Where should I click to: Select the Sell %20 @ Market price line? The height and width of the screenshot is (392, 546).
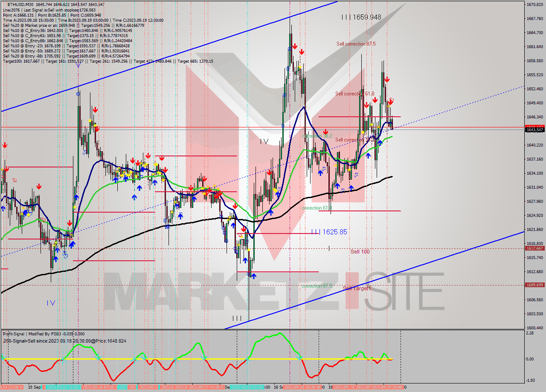[x=73, y=25]
